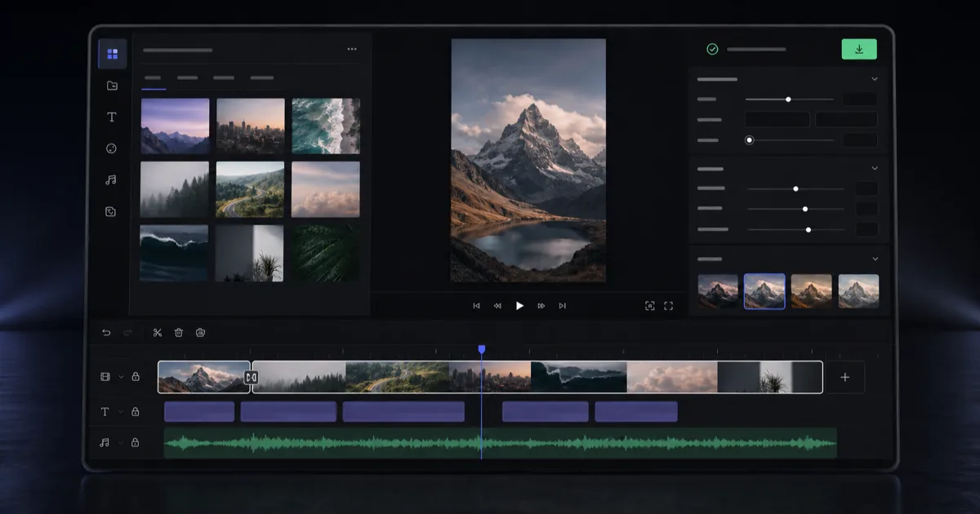
Task: Select the purple mountain sunset thumbnail
Action: (175, 126)
